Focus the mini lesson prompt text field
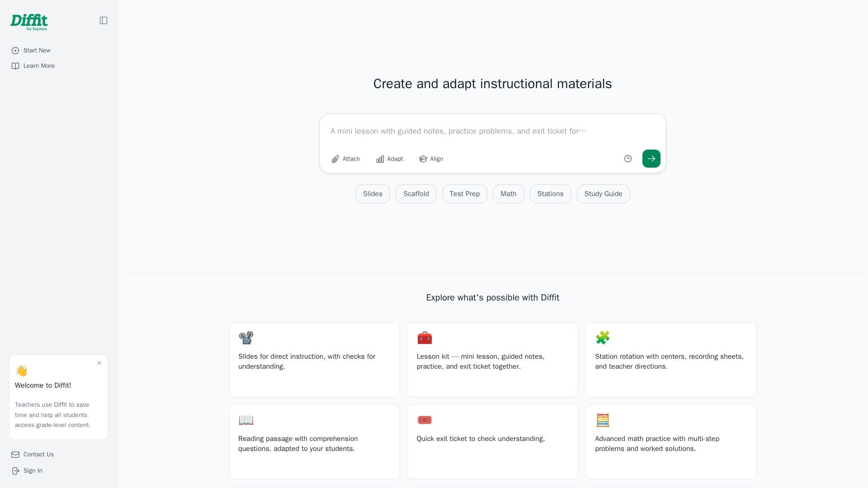This screenshot has height=488, width=868. click(493, 131)
